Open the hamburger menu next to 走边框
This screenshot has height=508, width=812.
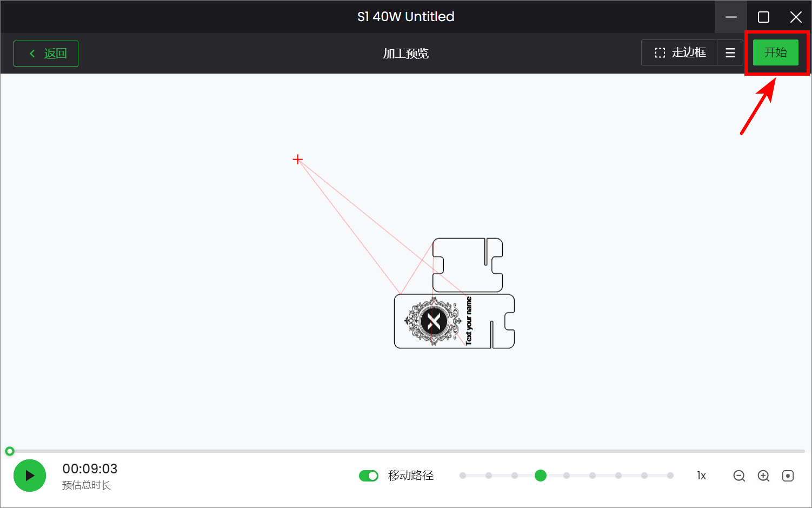(730, 53)
